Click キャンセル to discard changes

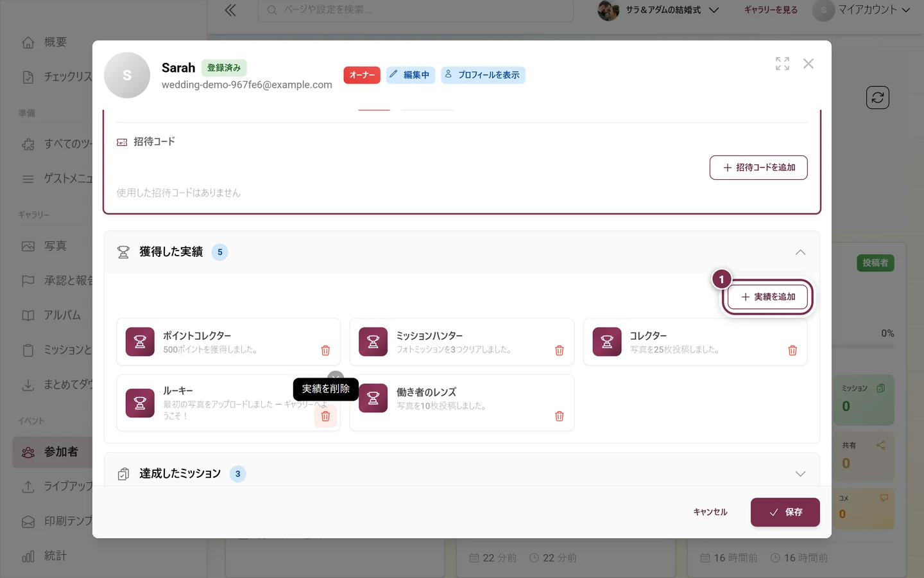click(x=710, y=512)
